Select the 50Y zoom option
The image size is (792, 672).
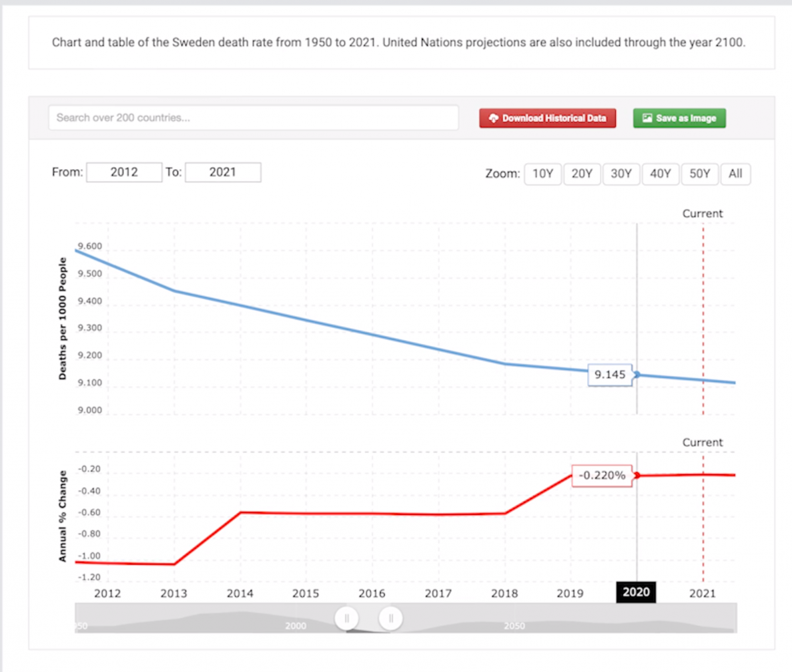click(700, 174)
